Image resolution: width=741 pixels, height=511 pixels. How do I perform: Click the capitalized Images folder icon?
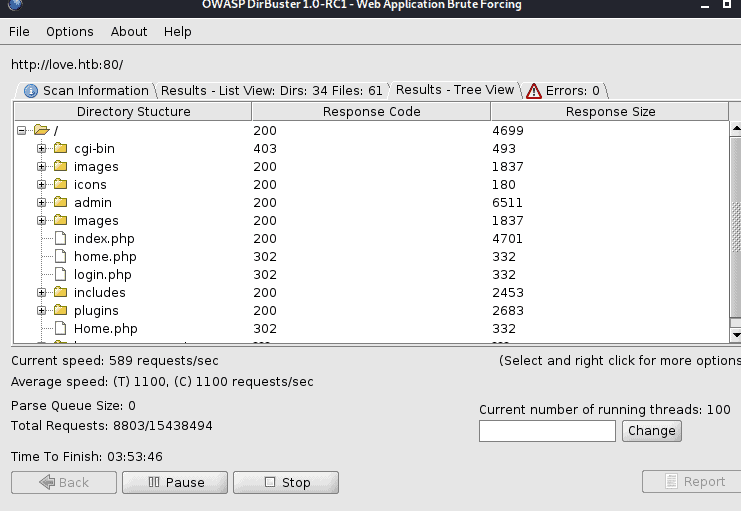coord(60,220)
